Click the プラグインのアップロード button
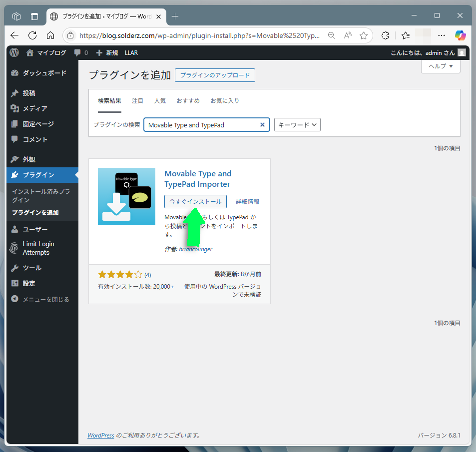The width and height of the screenshot is (476, 452). [x=215, y=75]
